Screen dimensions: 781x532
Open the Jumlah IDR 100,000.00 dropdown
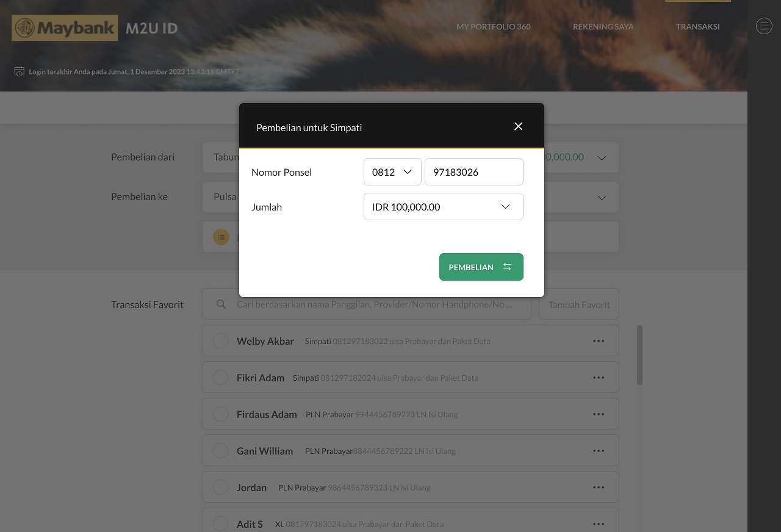pos(444,207)
